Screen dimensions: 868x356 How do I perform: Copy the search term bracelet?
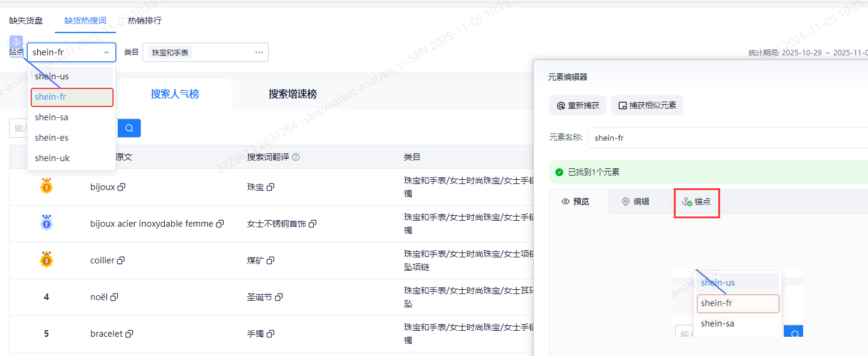click(x=129, y=334)
